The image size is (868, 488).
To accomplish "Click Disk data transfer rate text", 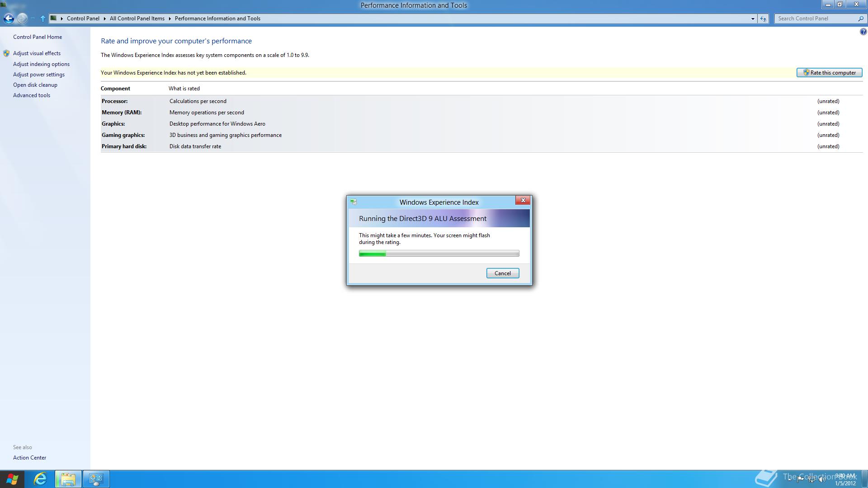I will pos(195,146).
